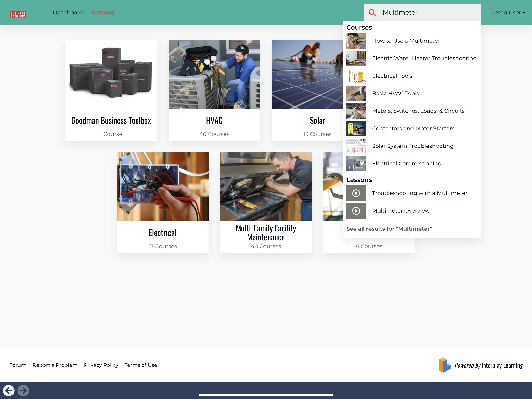Select the Catalog tab in the navigation
Image resolution: width=532 pixels, height=399 pixels.
(x=103, y=12)
